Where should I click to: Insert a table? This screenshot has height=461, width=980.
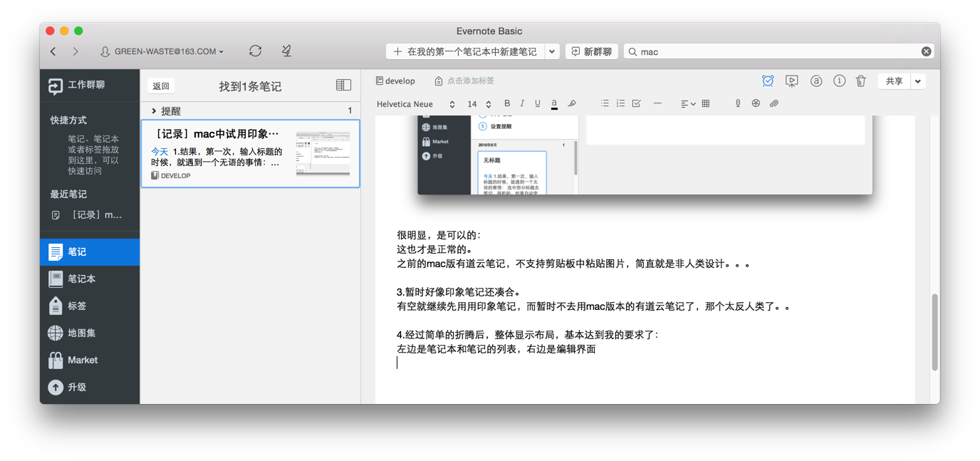tap(706, 104)
